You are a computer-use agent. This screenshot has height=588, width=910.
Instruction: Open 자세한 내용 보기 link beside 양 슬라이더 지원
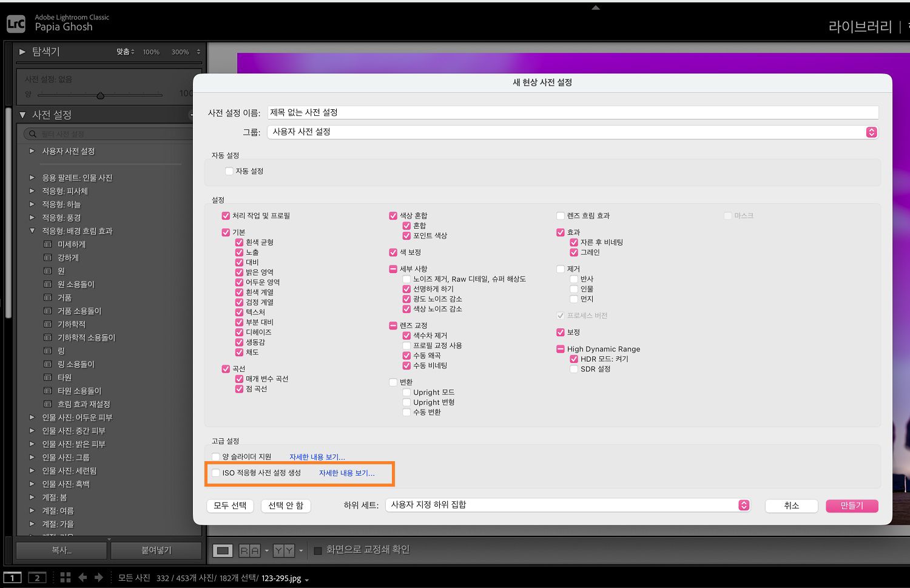tap(317, 458)
